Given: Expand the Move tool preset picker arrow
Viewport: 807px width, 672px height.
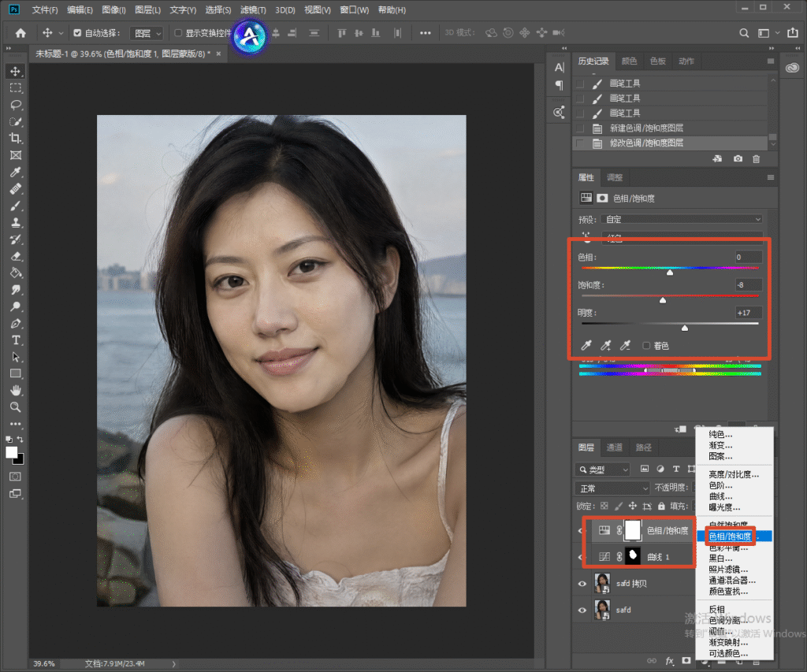Looking at the screenshot, I should (x=61, y=33).
